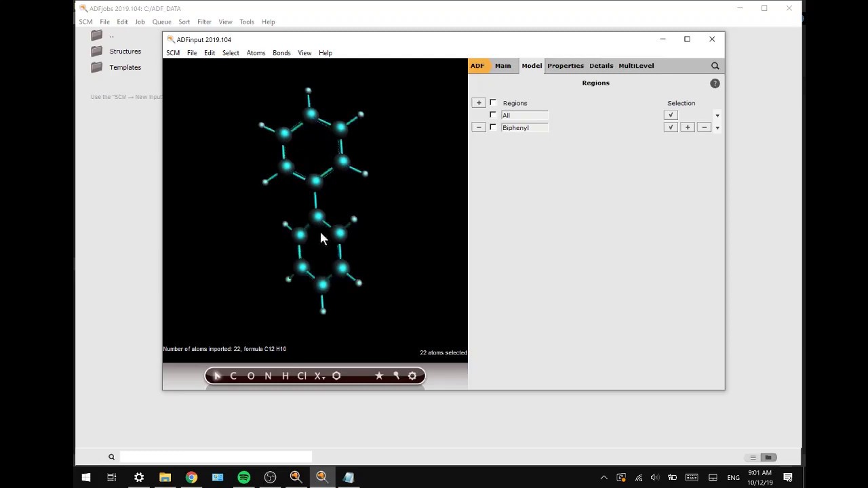The image size is (868, 488).
Task: Open dropdown arrow for Biphenyl region row
Action: pos(717,128)
